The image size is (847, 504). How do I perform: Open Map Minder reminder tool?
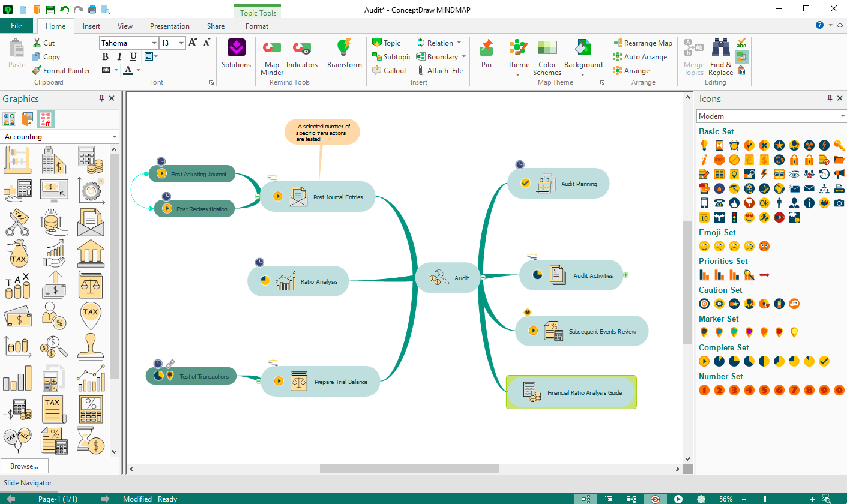click(x=272, y=58)
